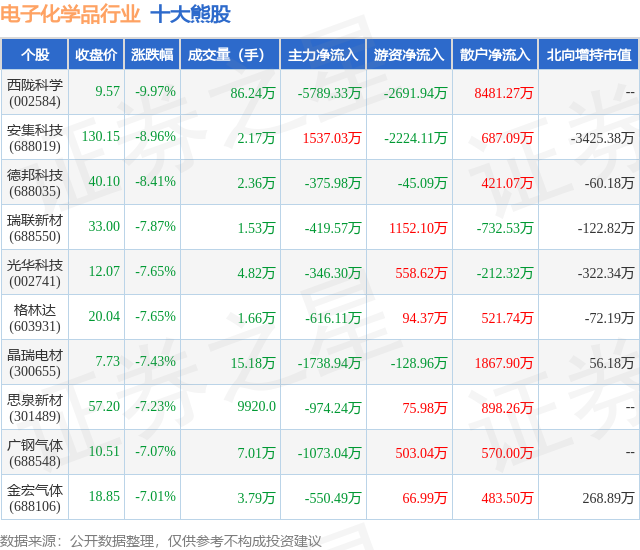The image size is (640, 550).
Task: Click the -7.43% change value
Action: [x=156, y=361]
